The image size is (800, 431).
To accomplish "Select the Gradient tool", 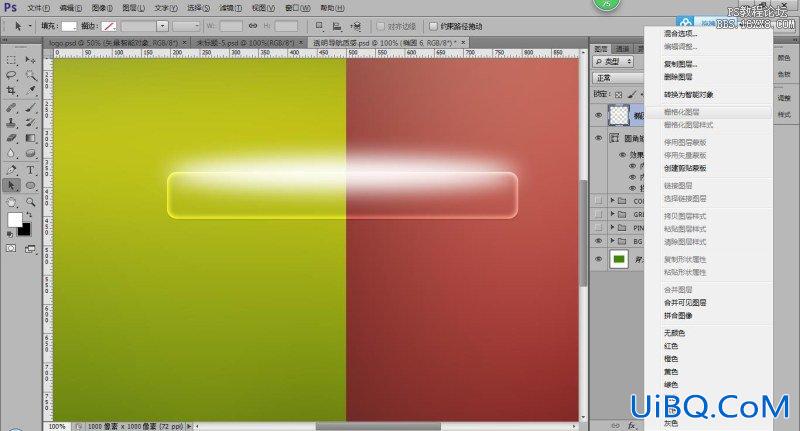I will pyautogui.click(x=30, y=138).
